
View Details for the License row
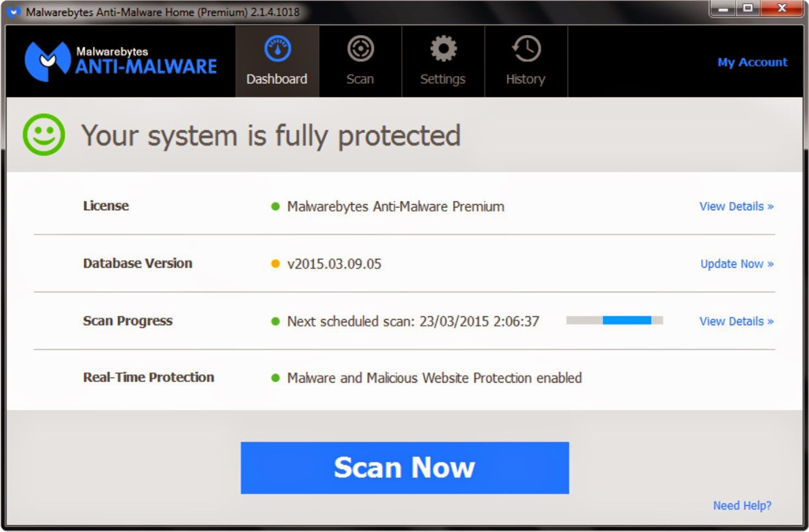(x=736, y=206)
